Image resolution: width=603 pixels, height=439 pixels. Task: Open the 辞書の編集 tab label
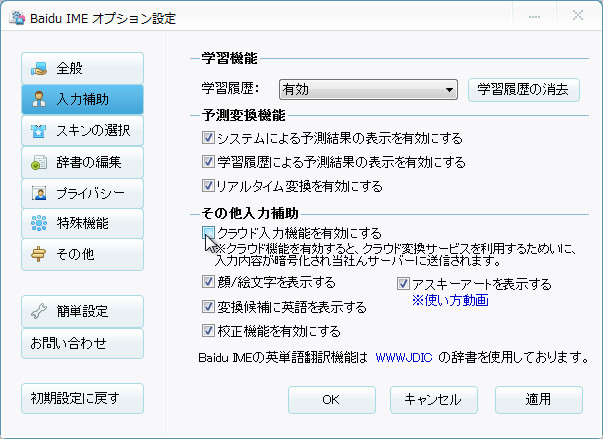89,162
